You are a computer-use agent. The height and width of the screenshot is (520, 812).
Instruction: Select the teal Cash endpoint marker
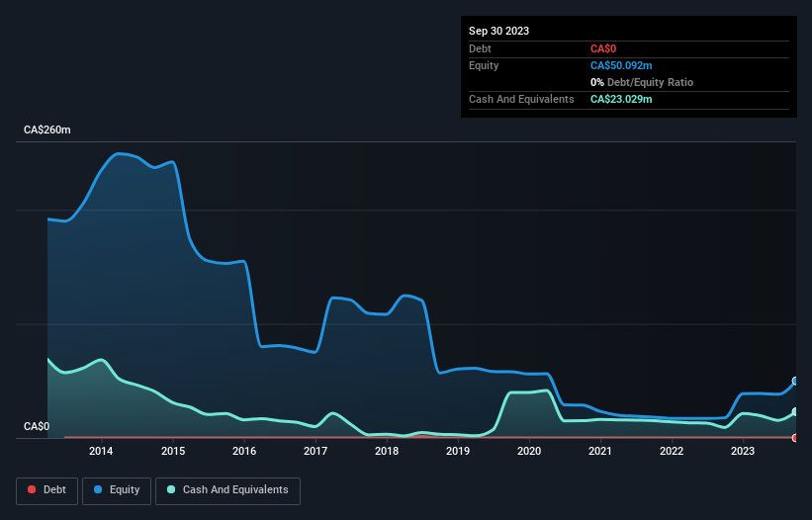(x=795, y=412)
